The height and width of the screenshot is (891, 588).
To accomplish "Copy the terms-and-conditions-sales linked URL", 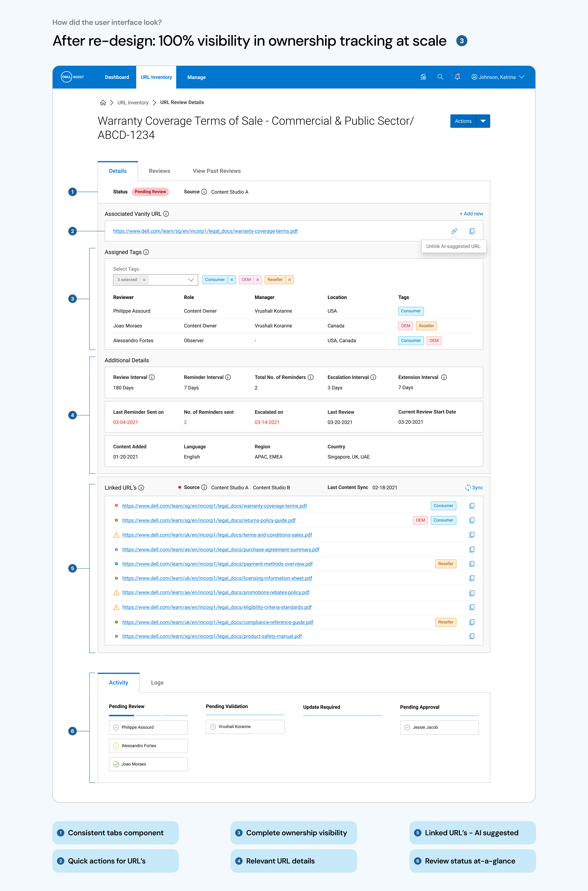I will coord(472,535).
